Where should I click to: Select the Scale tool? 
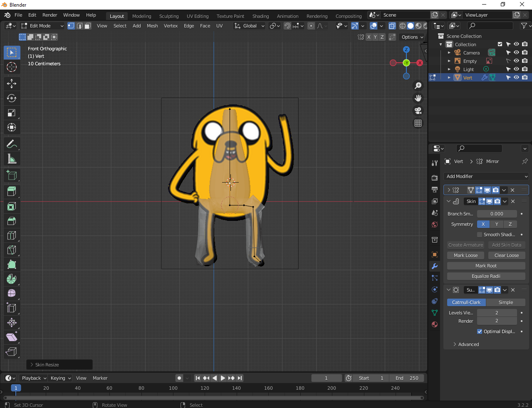point(12,113)
